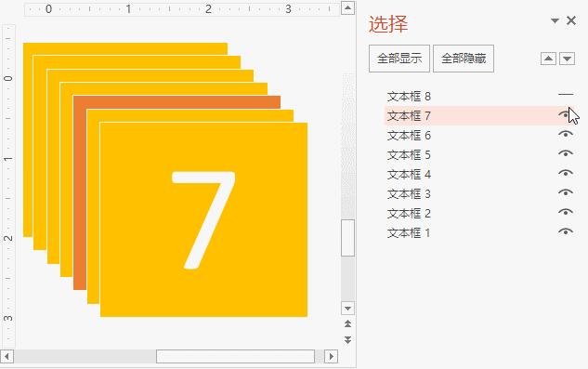Screen dimensions: 588x369
Task: Hide 文本框 3 with its eye icon
Action: pos(566,192)
